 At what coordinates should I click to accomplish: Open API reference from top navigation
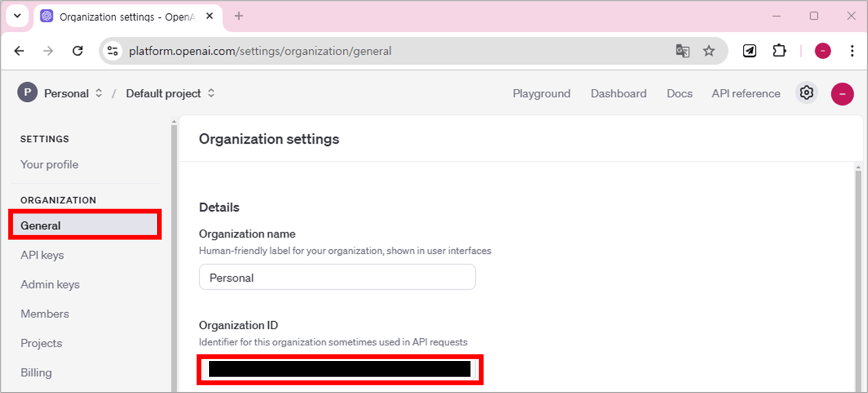[745, 93]
